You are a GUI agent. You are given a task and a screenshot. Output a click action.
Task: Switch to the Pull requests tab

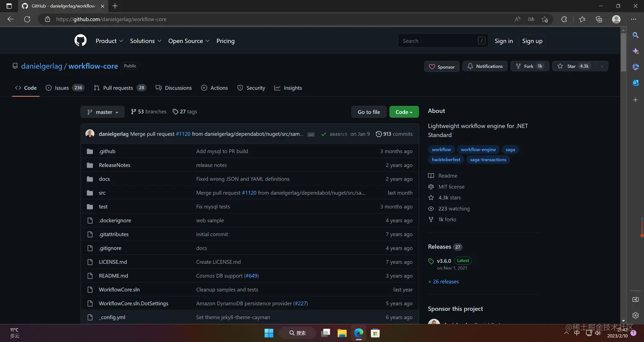[x=120, y=88]
